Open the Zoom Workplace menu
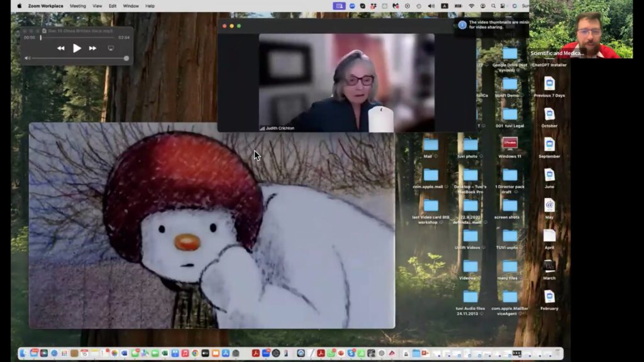644x362 pixels. [x=45, y=6]
